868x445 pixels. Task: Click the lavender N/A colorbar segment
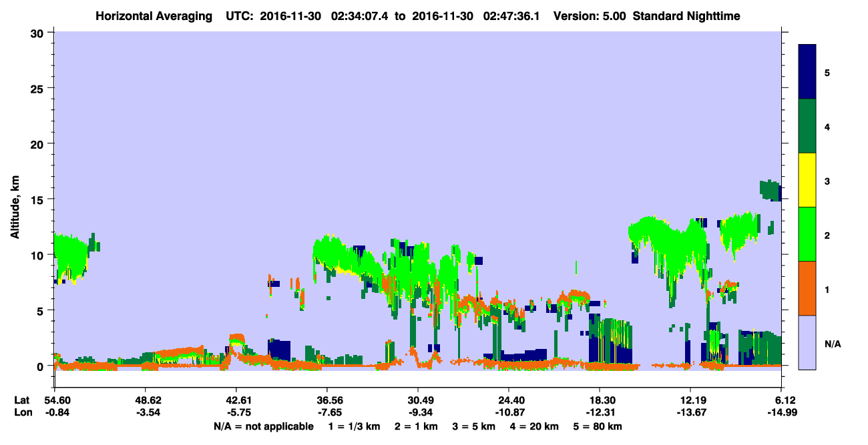(807, 342)
